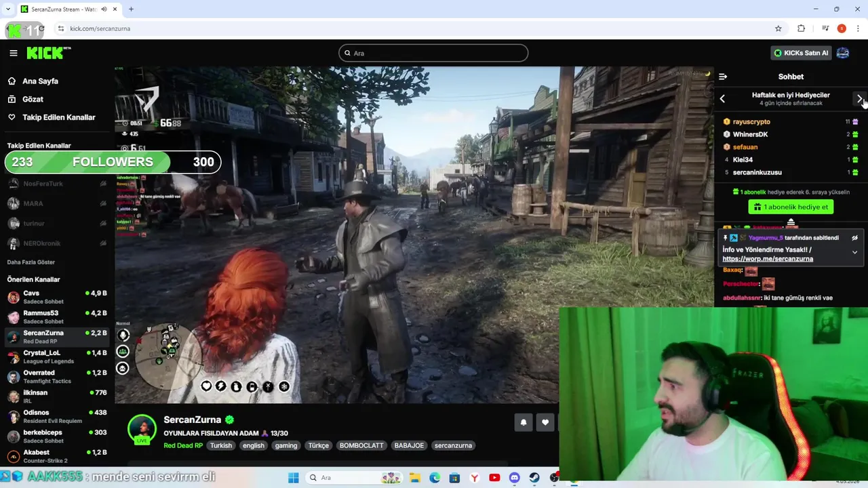This screenshot has width=868, height=488.
Task: Open the hamburger menu beside the Kick logo
Action: click(14, 53)
